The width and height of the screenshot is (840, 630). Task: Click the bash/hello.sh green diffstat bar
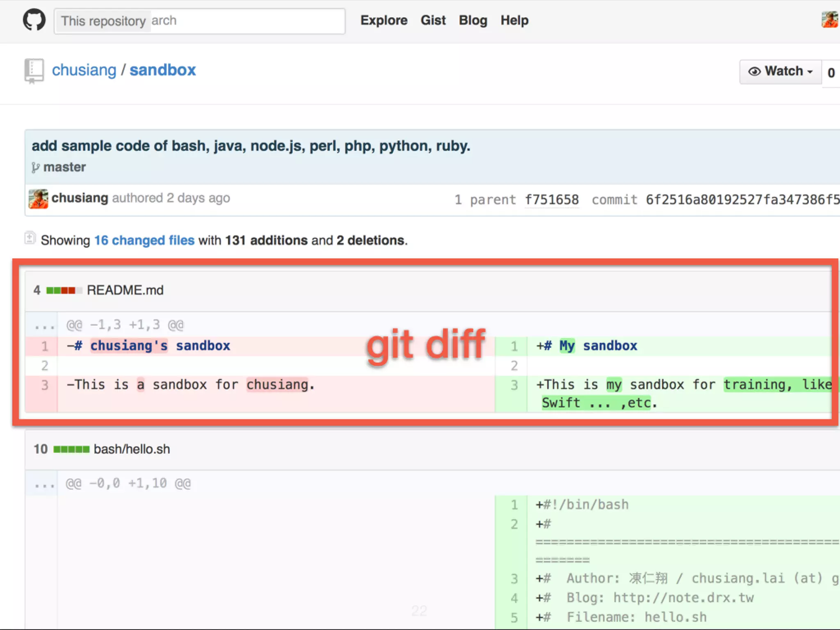click(x=71, y=450)
